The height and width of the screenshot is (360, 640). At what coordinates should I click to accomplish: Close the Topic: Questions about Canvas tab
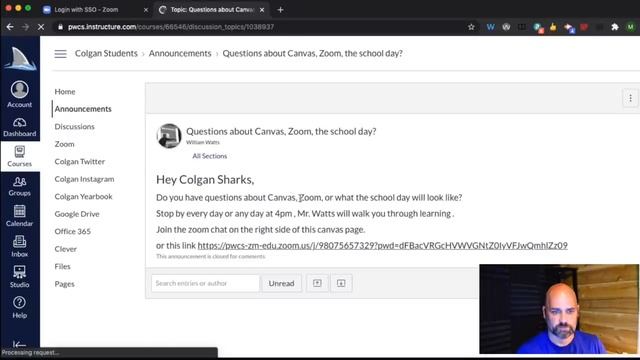(262, 10)
